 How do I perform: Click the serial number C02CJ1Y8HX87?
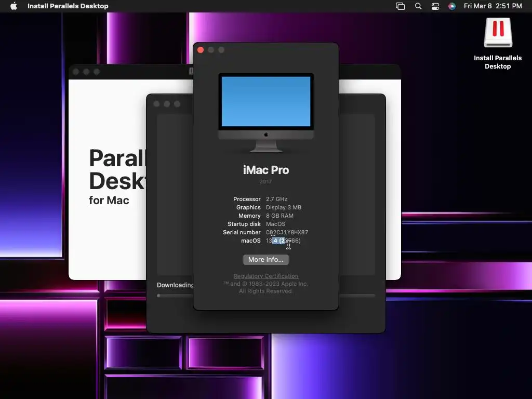287,232
